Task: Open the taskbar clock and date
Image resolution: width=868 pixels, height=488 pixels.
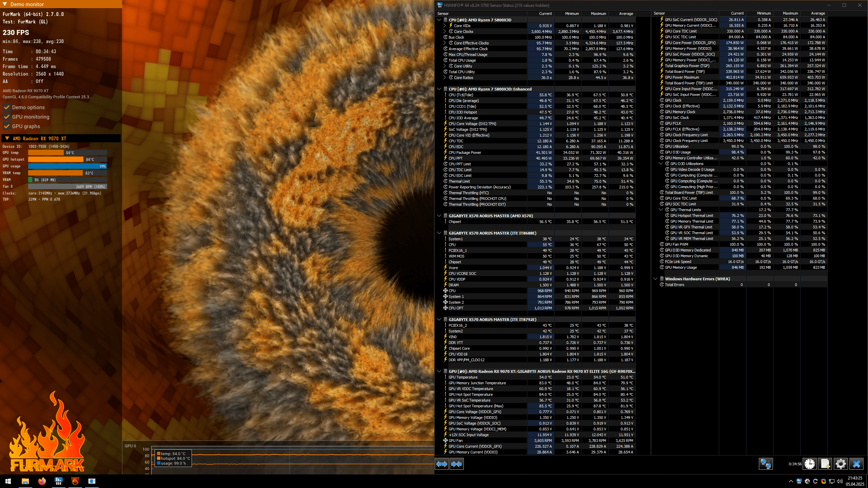Action: [x=855, y=481]
